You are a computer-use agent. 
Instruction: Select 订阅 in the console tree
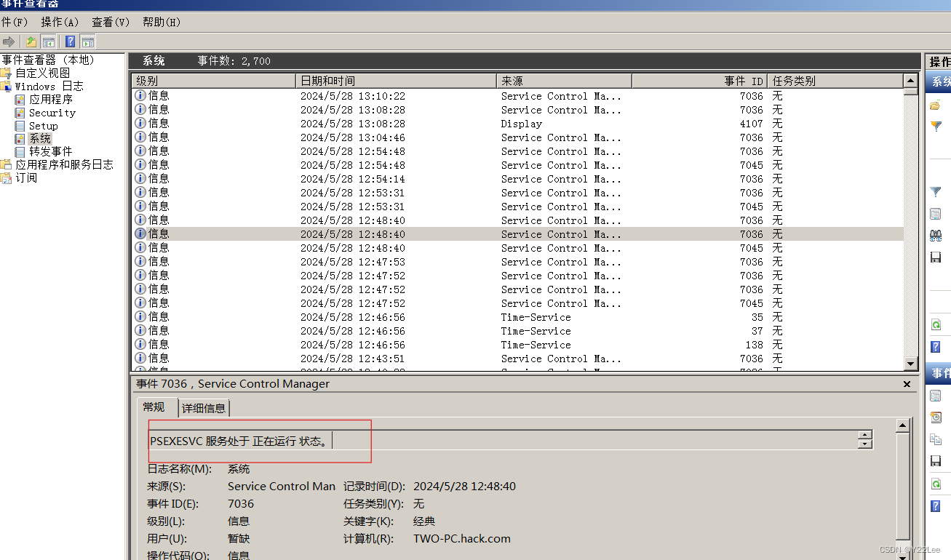(26, 177)
